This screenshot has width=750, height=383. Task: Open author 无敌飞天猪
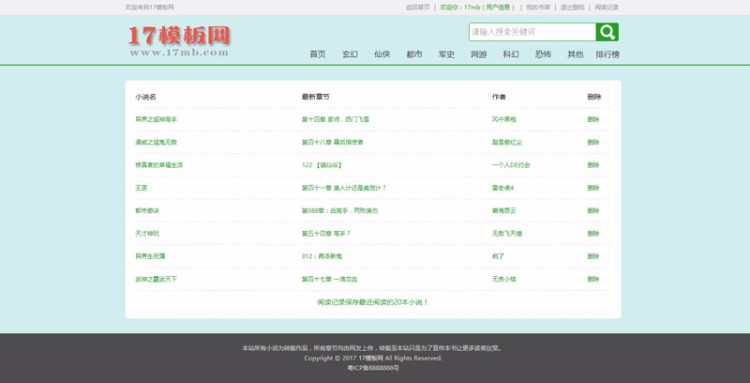point(507,233)
